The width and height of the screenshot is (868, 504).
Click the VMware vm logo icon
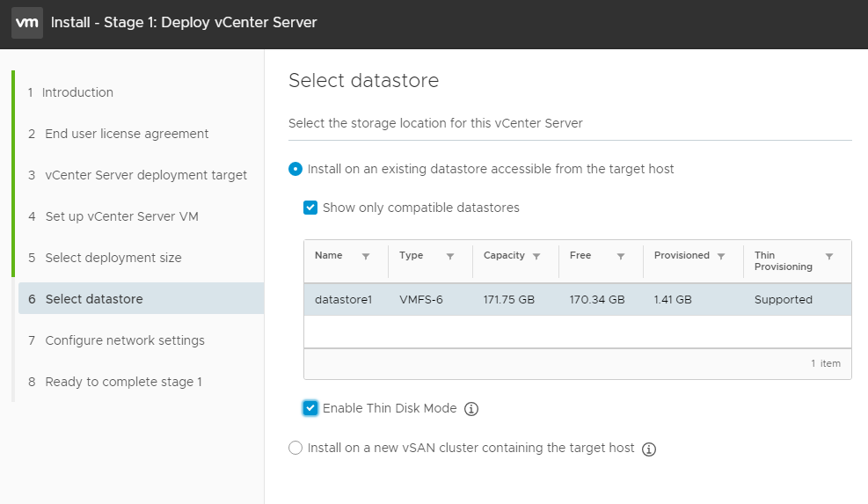tap(27, 23)
